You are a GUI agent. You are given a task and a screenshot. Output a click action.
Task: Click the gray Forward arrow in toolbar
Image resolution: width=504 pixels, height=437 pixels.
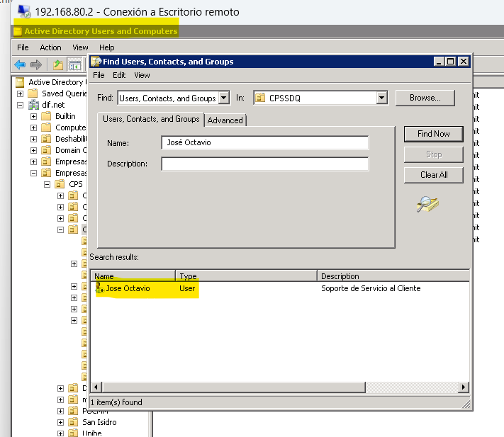point(36,65)
